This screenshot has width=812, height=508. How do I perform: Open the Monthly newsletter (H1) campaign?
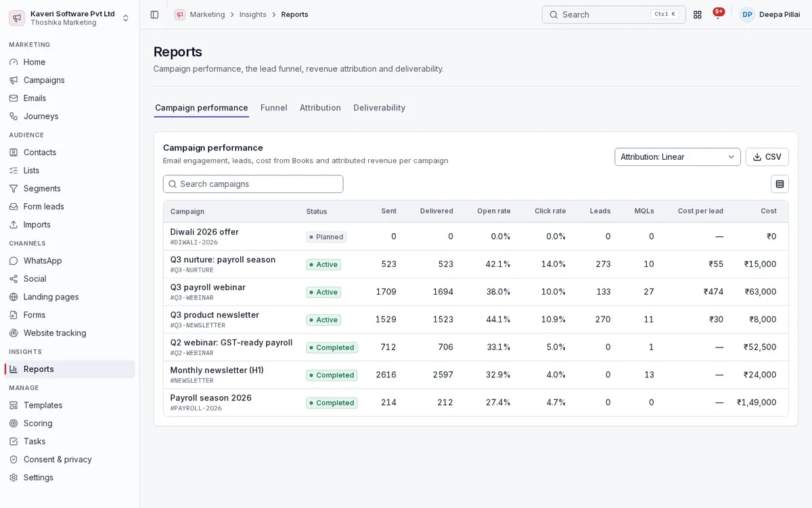tap(217, 371)
